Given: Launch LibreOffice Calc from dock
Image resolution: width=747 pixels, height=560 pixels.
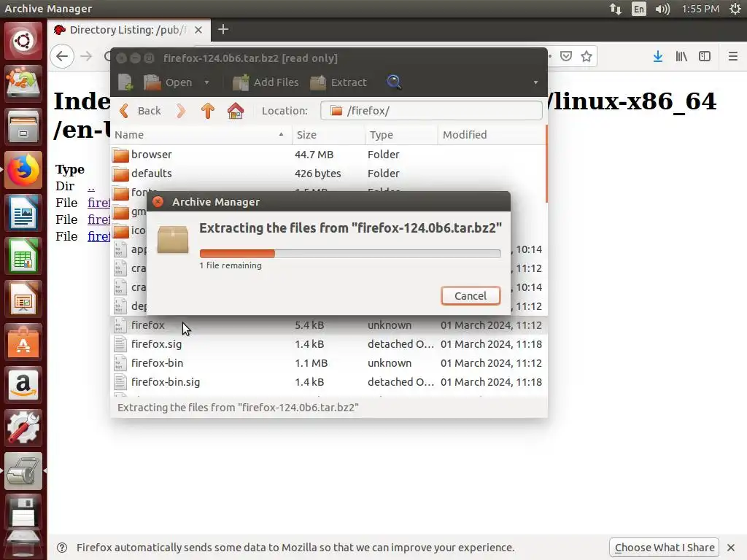Looking at the screenshot, I should (x=23, y=256).
